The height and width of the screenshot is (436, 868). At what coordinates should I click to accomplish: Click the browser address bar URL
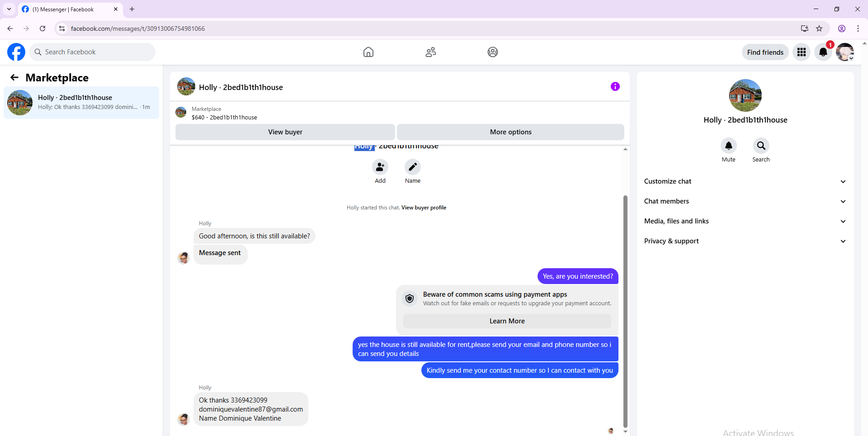click(138, 28)
